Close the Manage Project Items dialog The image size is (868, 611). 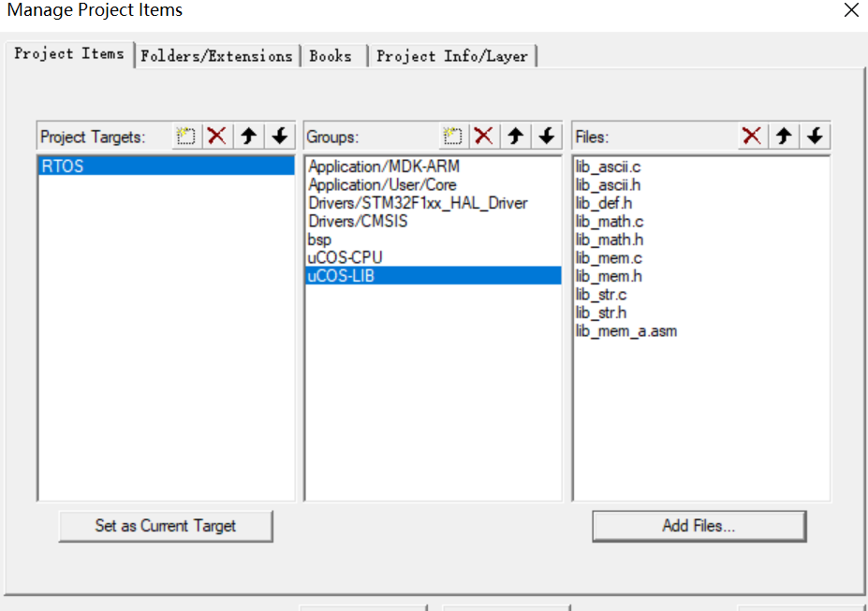(851, 10)
